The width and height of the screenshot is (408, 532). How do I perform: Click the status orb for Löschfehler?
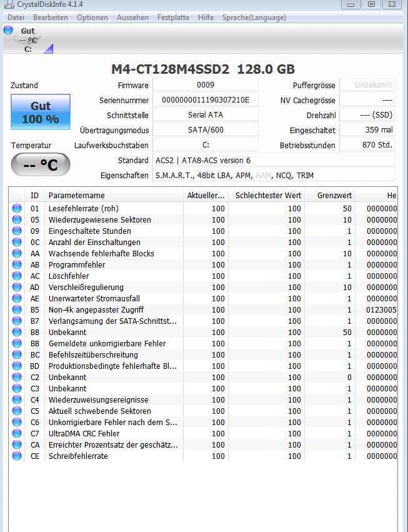coord(17,276)
